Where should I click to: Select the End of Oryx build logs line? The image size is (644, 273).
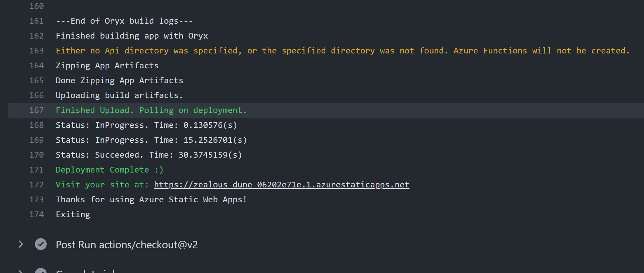point(124,21)
